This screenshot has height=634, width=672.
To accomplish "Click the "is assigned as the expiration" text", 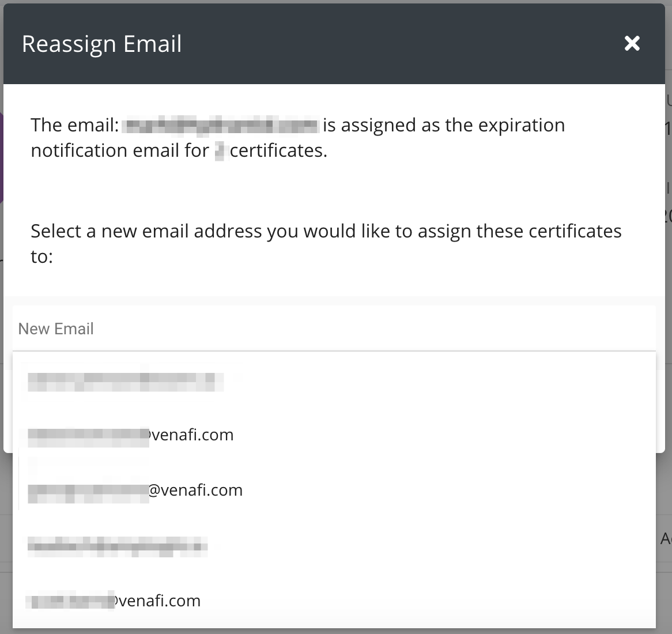I will coord(444,125).
